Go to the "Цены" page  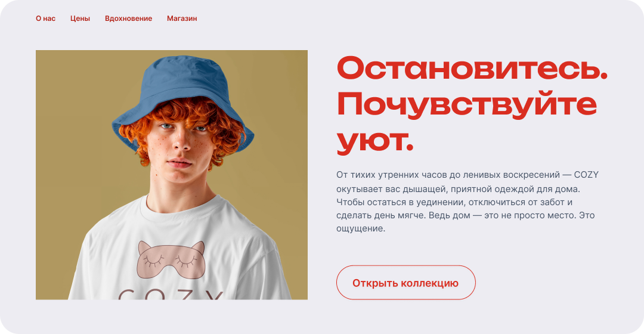pyautogui.click(x=80, y=18)
